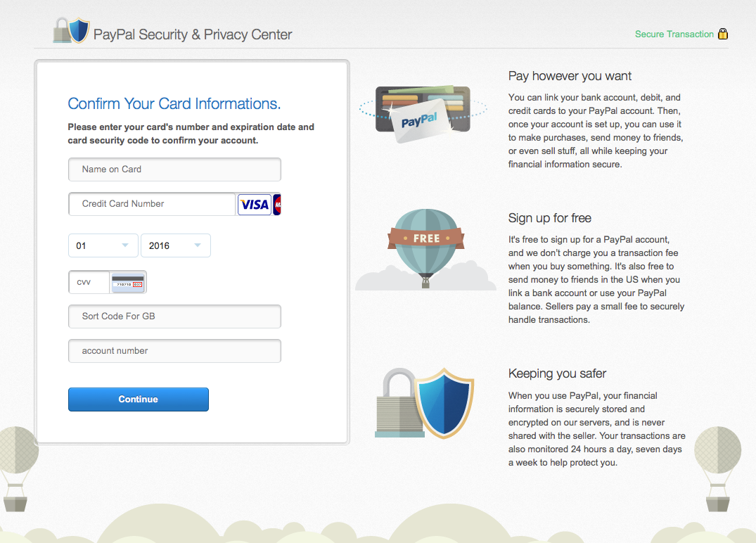Click the CVV card-back hint image

[128, 282]
